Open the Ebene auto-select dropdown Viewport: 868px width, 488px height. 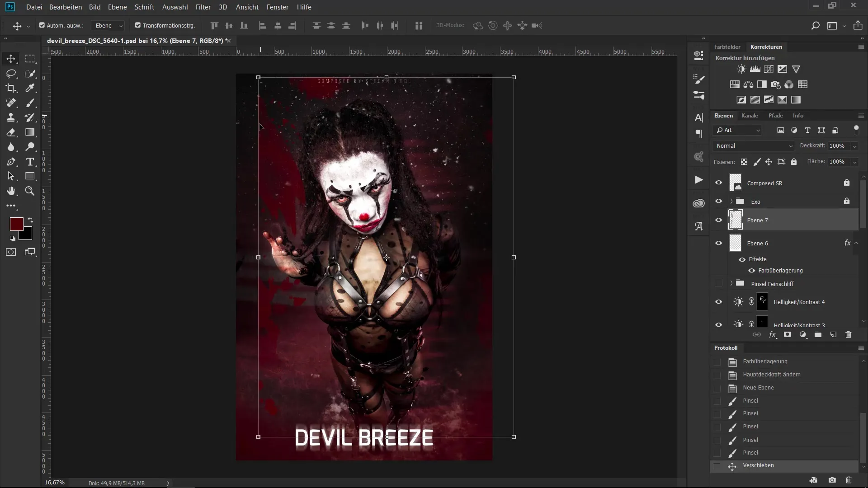[108, 26]
